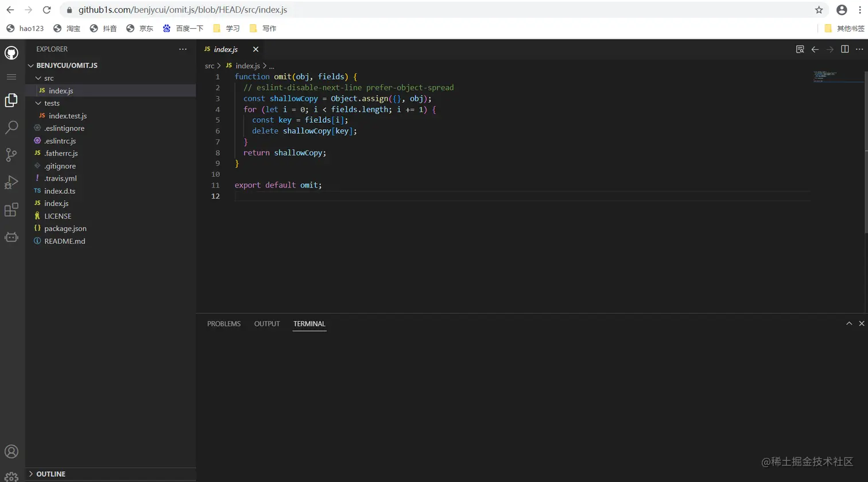Collapse the tests folder
Image resolution: width=868 pixels, height=482 pixels.
111,103
